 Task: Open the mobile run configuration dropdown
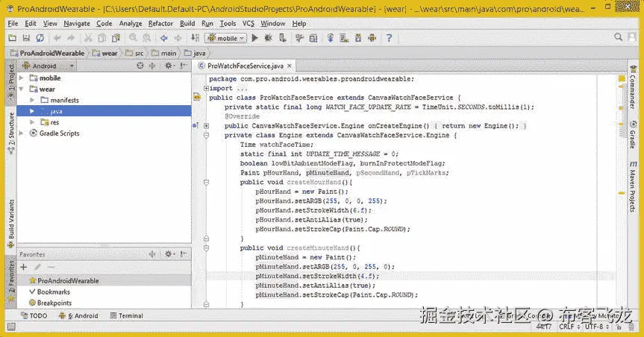pos(226,38)
